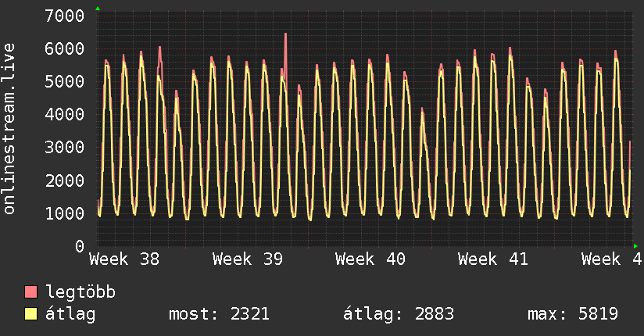This screenshot has width=644, height=336.
Task: Click the tallest red spike in Week 39
Action: (x=285, y=36)
